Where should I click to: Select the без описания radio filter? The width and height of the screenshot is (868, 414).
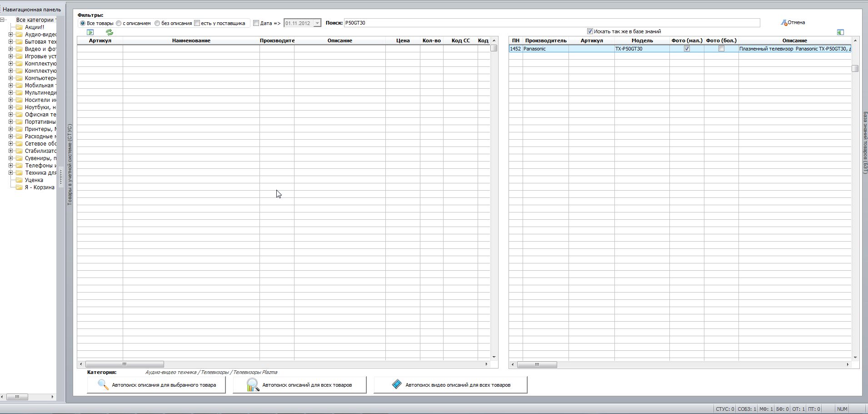tap(157, 23)
